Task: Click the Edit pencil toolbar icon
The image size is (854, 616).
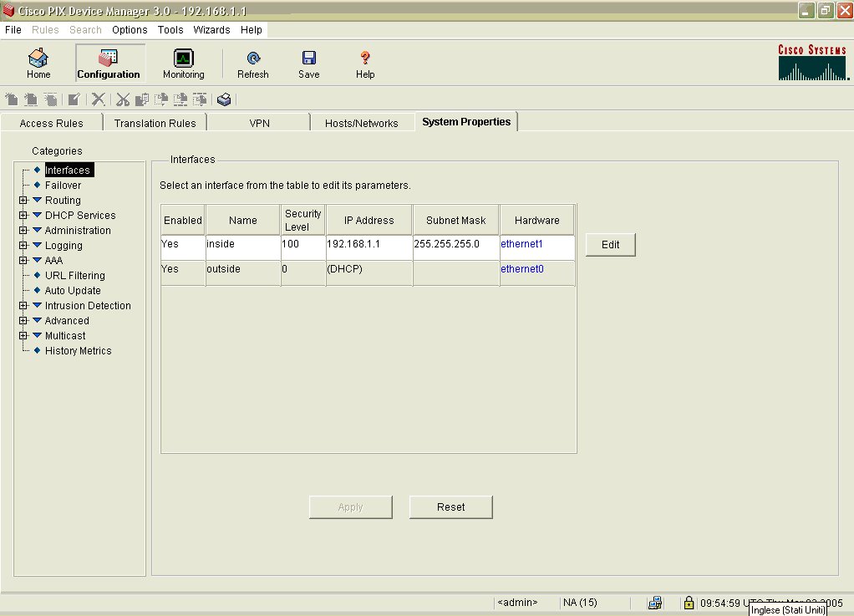Action: 74,99
